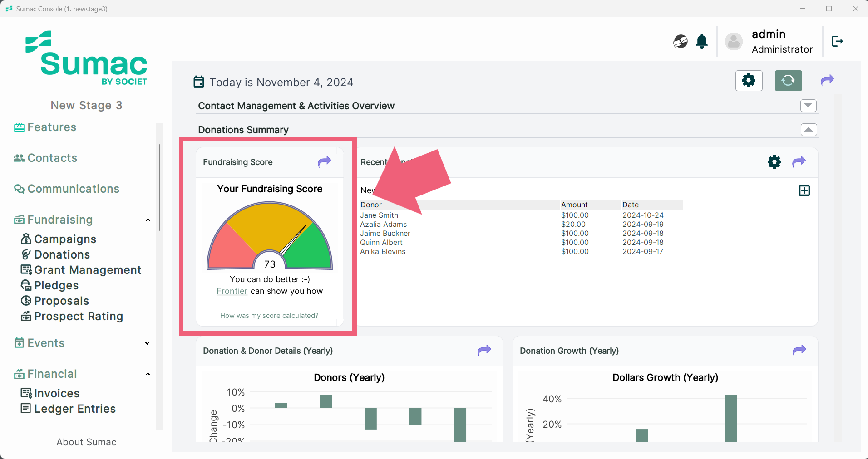Log out using the exit icon

(838, 41)
